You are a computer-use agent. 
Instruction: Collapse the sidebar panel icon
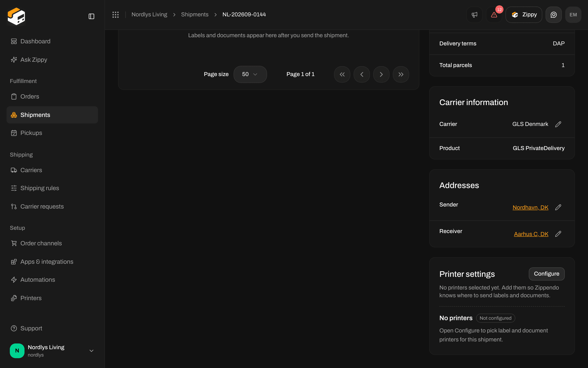[x=91, y=16]
